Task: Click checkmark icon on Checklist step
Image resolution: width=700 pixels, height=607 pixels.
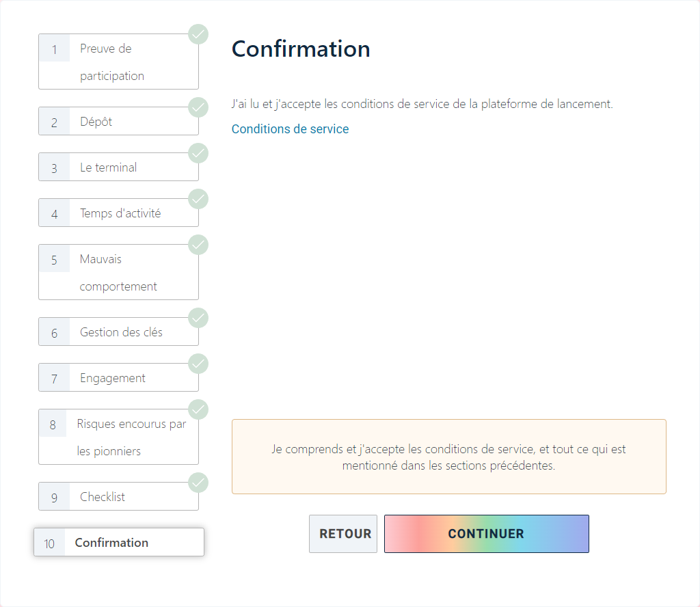Action: [x=198, y=483]
